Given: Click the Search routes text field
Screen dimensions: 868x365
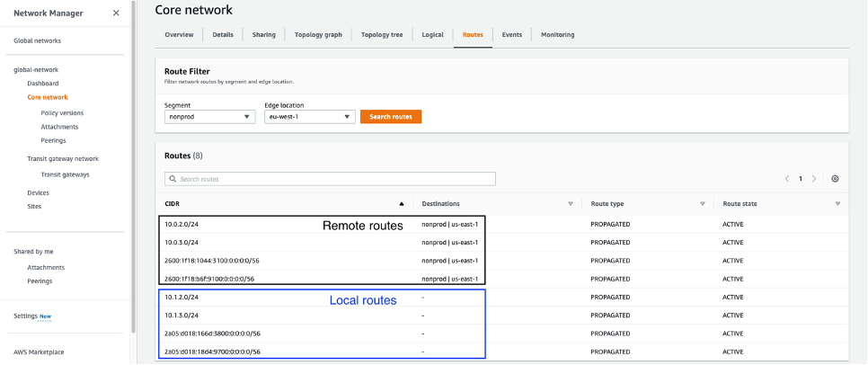Looking at the screenshot, I should tap(330, 179).
